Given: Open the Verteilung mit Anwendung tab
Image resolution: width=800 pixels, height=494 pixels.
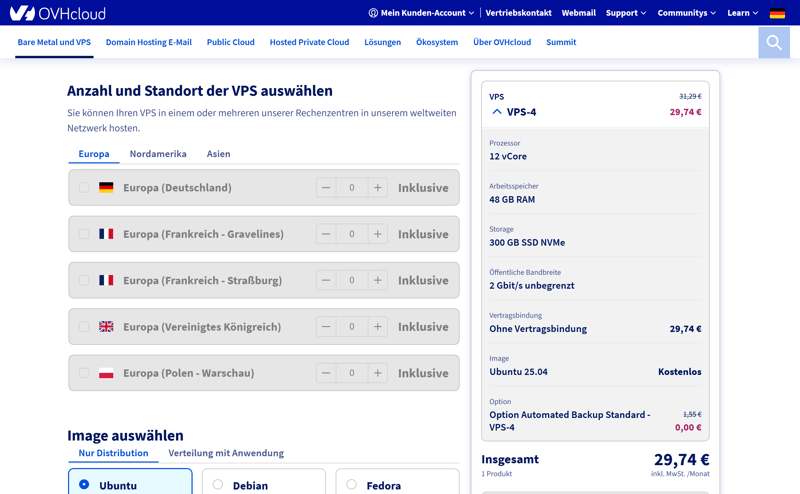Looking at the screenshot, I should point(226,453).
